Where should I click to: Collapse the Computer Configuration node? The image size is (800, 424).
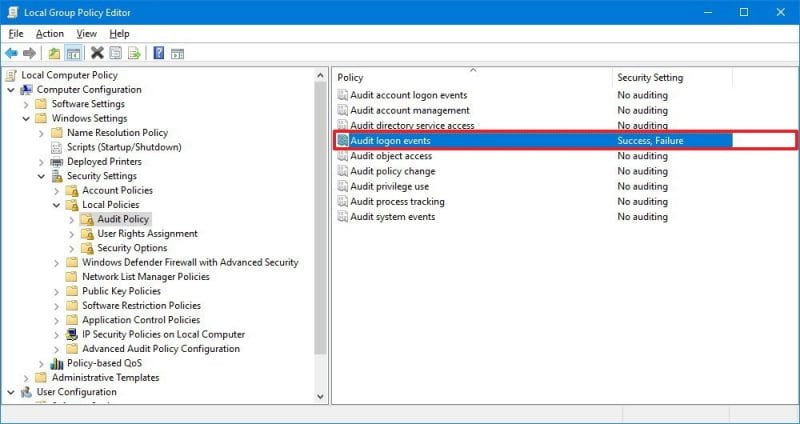(11, 90)
